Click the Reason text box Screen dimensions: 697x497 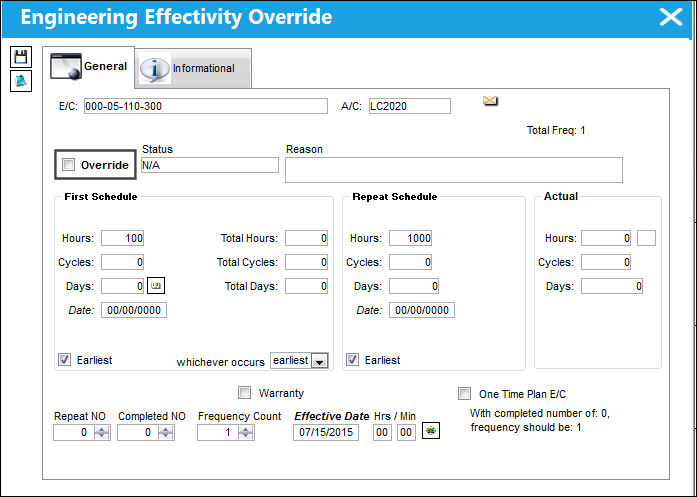(454, 170)
